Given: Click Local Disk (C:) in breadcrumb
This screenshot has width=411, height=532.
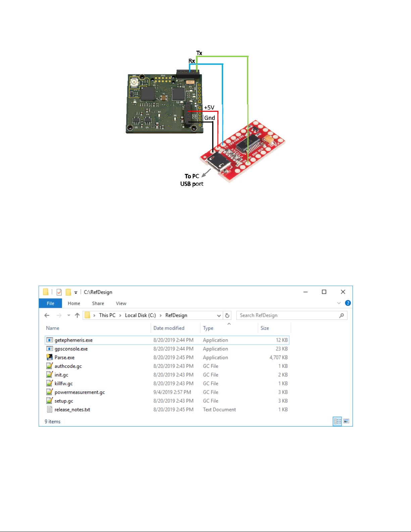Looking at the screenshot, I should pyautogui.click(x=140, y=316).
